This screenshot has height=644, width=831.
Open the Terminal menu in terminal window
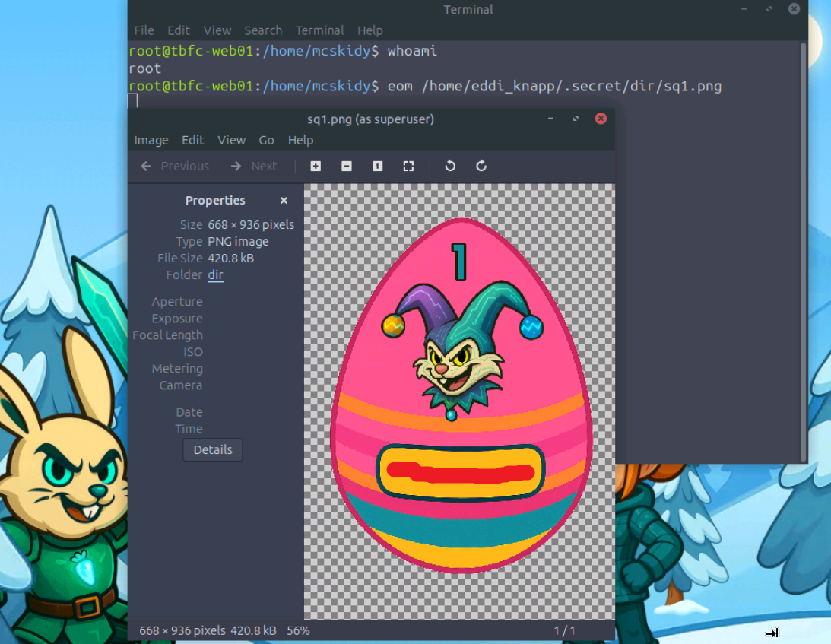coord(319,30)
